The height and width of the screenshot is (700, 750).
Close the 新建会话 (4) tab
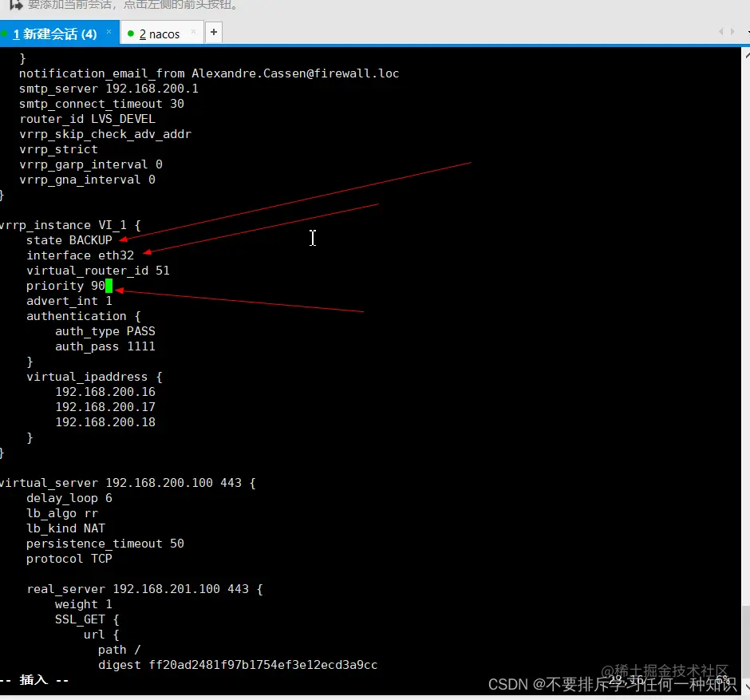[109, 32]
